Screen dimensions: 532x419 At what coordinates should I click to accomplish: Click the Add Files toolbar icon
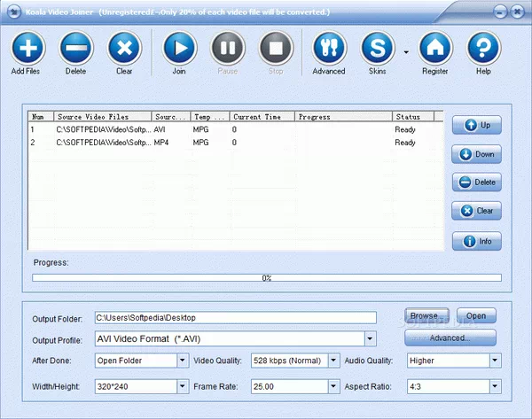(x=27, y=47)
